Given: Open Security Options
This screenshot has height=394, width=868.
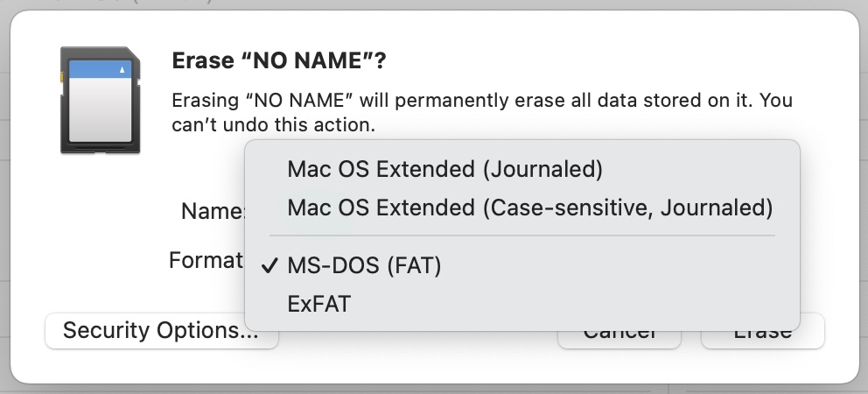Looking at the screenshot, I should (x=161, y=331).
